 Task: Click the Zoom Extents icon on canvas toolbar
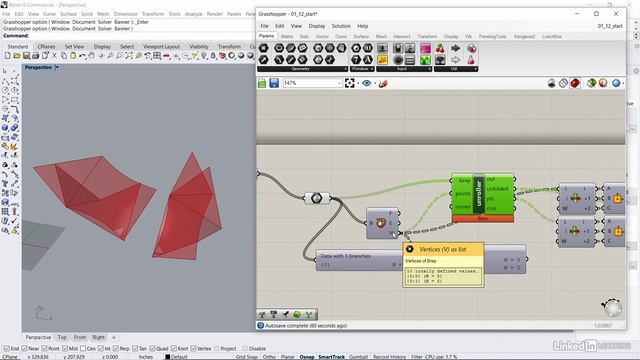click(350, 83)
